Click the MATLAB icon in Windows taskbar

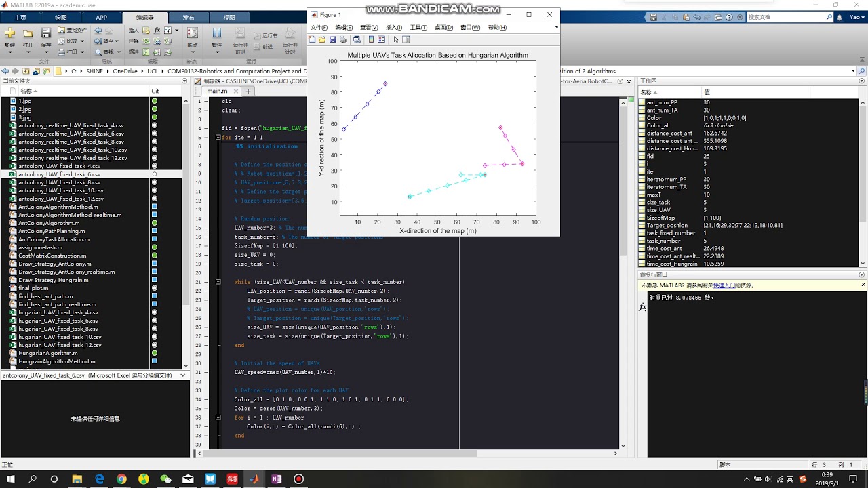coord(254,479)
